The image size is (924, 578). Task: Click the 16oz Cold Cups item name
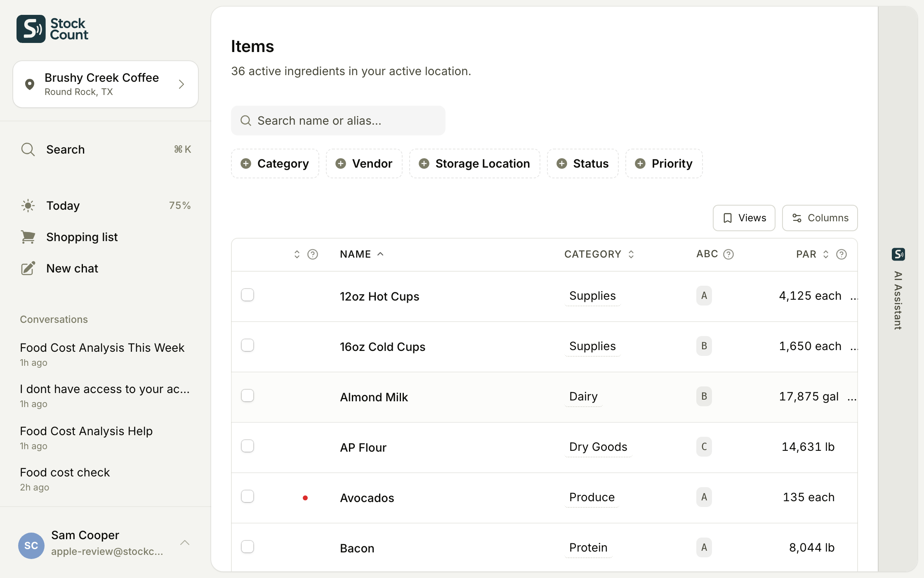pyautogui.click(x=382, y=347)
